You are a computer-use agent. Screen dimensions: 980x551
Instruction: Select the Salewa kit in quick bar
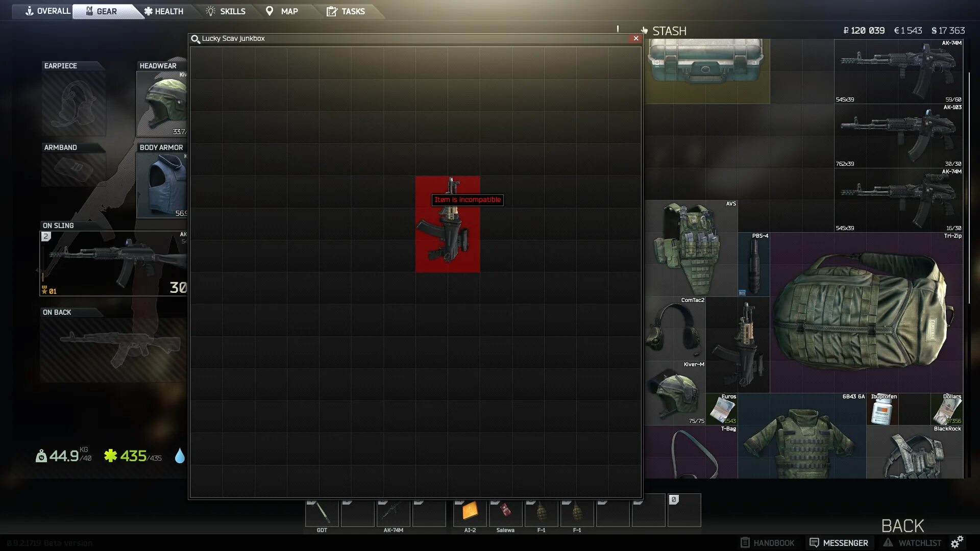coord(505,513)
